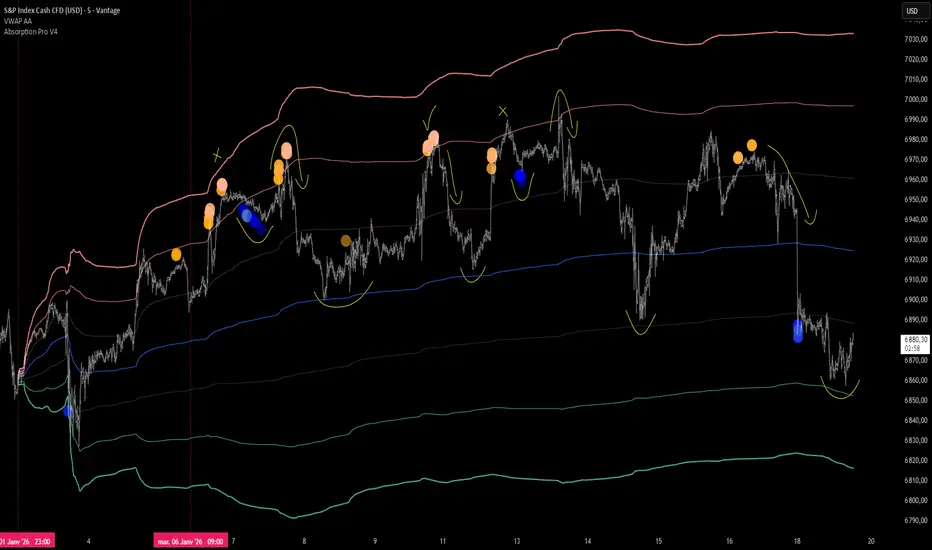Click time axis label 15
Image resolution: width=932 pixels, height=550 pixels.
pos(659,541)
